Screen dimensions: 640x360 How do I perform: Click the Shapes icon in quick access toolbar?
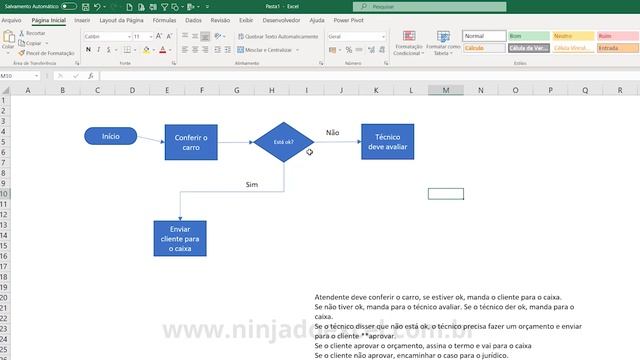pos(175,7)
